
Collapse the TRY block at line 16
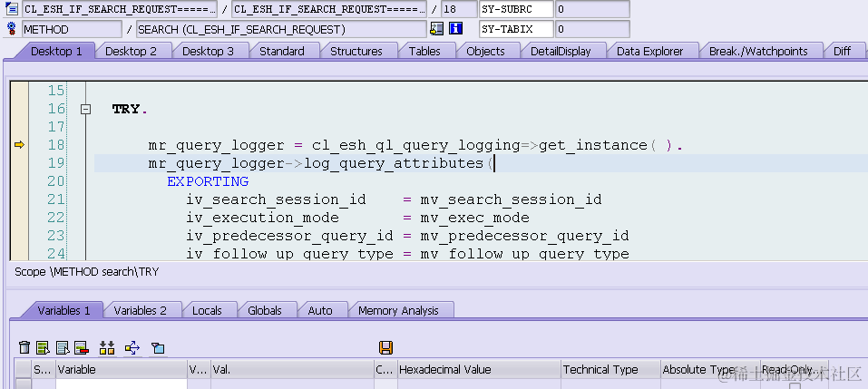(x=85, y=110)
